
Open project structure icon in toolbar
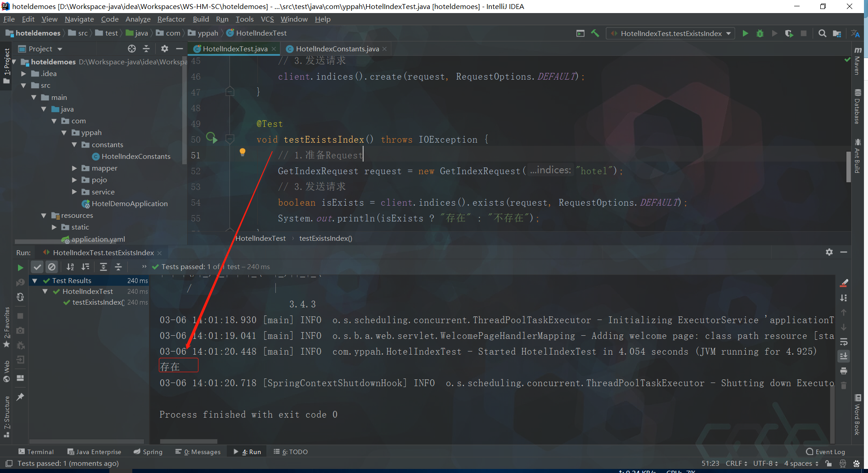(837, 33)
